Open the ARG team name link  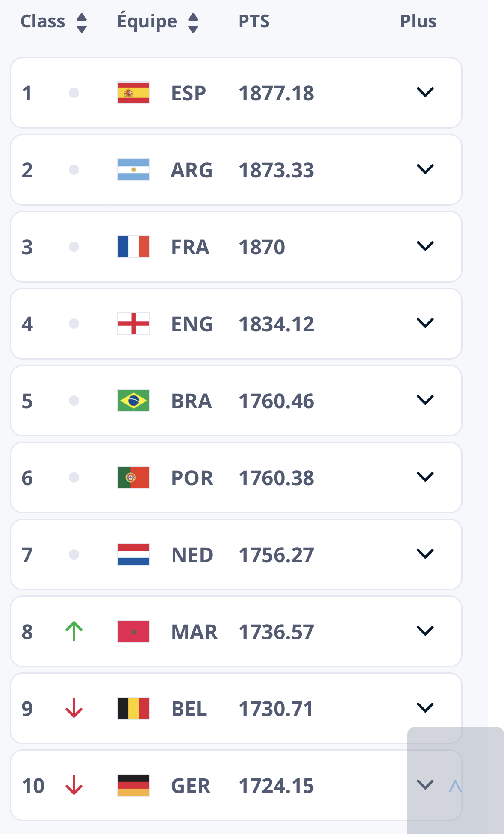[192, 170]
